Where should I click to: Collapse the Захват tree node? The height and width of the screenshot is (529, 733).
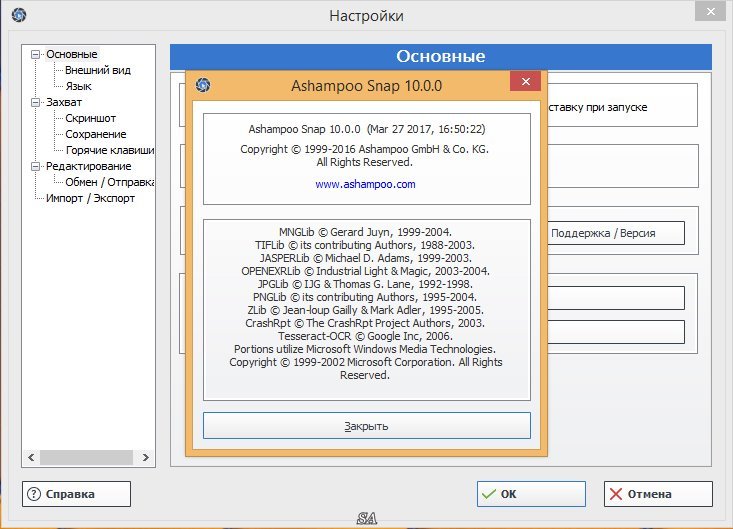(x=35, y=102)
